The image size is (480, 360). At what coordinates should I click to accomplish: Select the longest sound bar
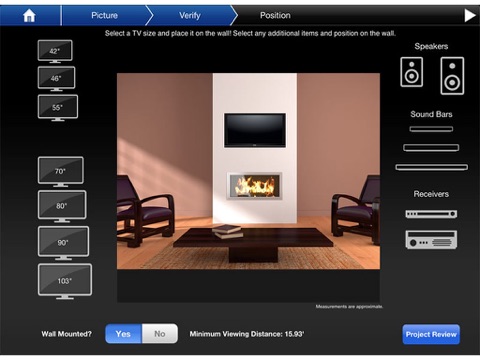point(431,167)
